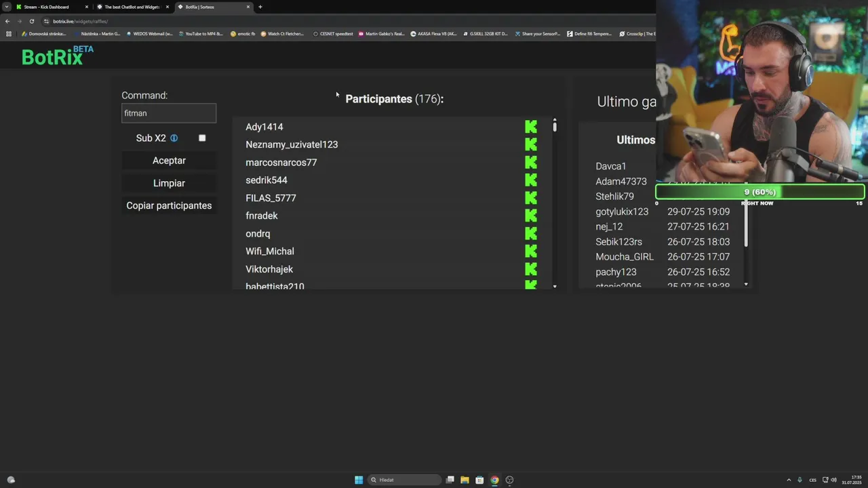Go back with the browser back arrow

pyautogui.click(x=7, y=21)
